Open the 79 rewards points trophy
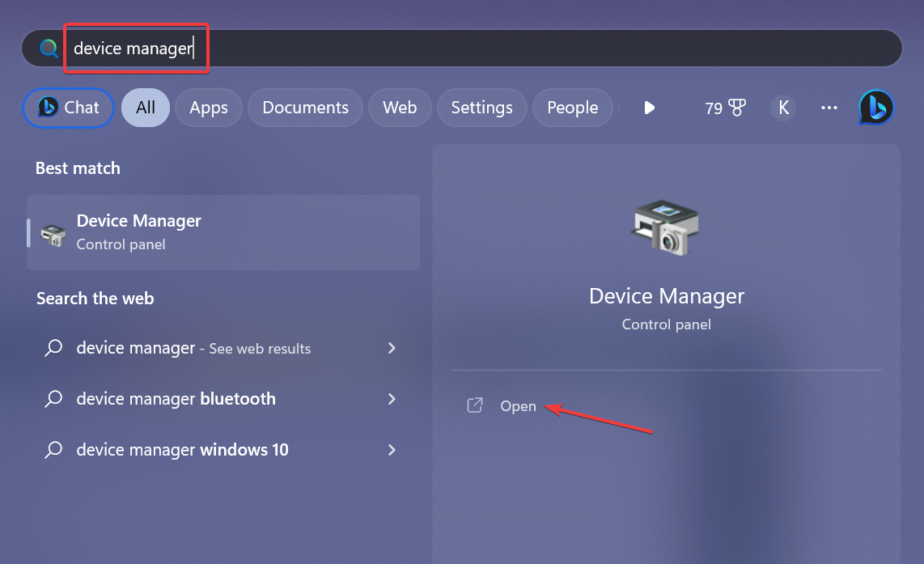 point(725,108)
